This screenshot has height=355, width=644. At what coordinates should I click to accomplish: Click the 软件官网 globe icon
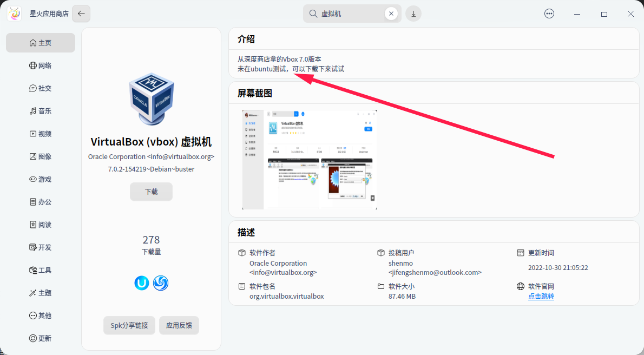[x=521, y=286]
